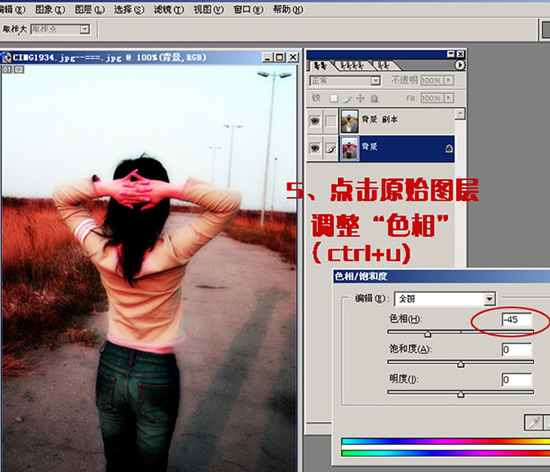Click the lock all padlock icon
The width and height of the screenshot is (550, 472).
[x=374, y=99]
